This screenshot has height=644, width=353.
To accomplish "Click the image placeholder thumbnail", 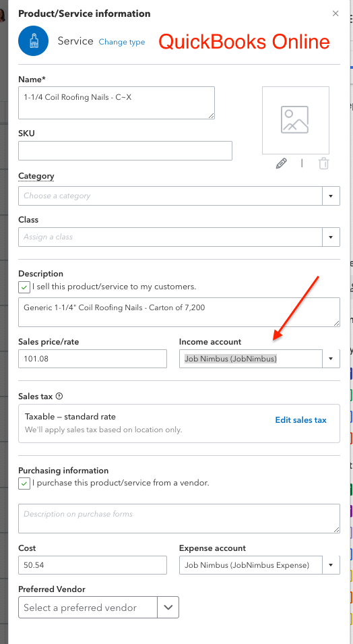I will pyautogui.click(x=296, y=120).
